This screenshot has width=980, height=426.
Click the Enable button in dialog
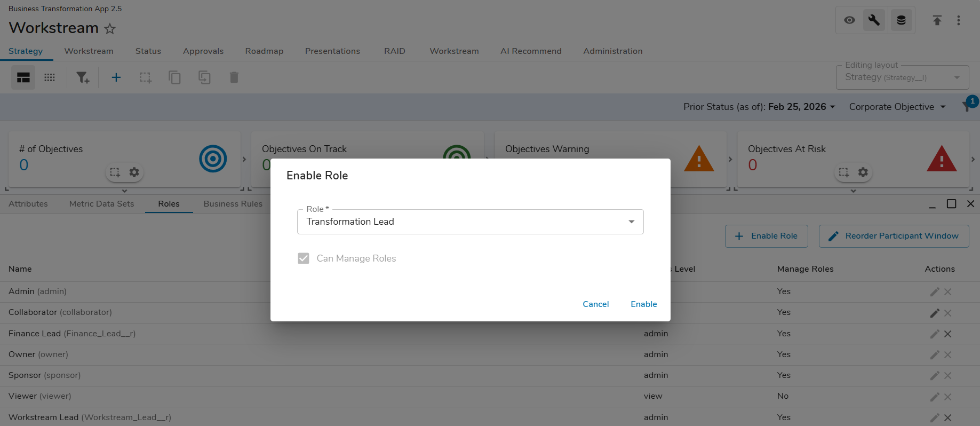tap(643, 304)
